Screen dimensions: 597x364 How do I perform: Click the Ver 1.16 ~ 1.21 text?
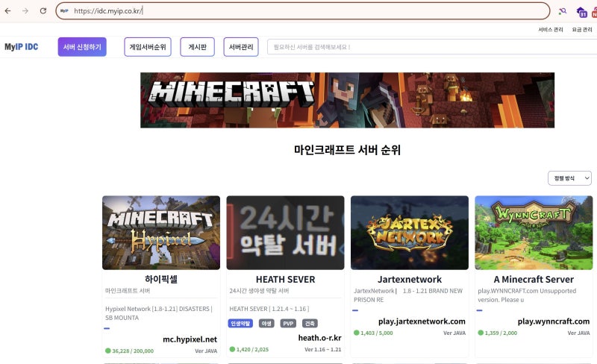pos(323,350)
